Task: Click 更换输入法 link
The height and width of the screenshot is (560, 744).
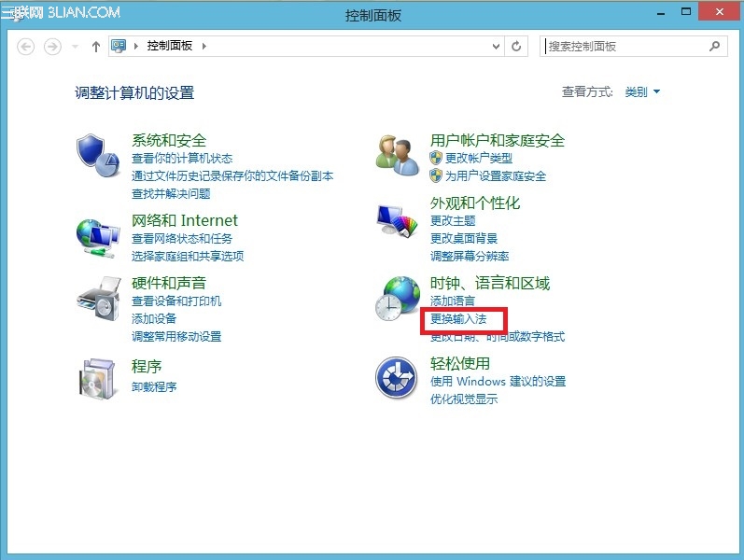Action: (x=458, y=319)
